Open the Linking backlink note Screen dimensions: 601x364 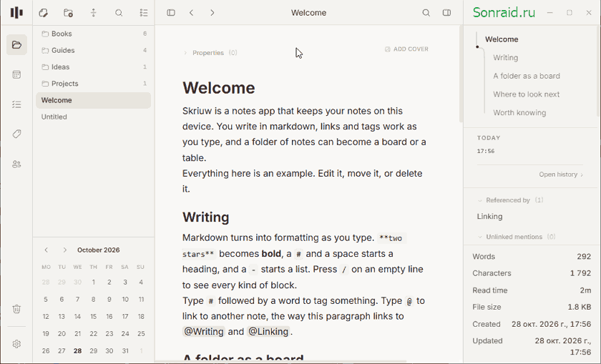click(x=490, y=217)
